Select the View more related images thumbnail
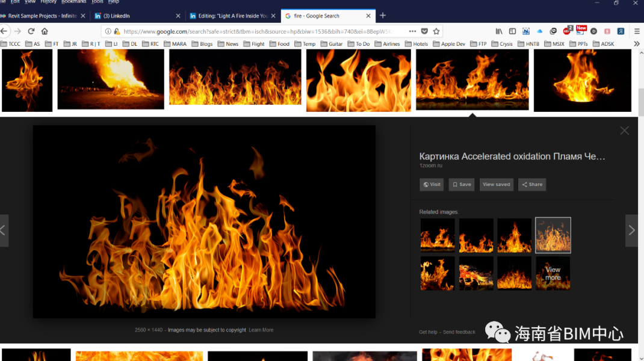644x361 pixels. [x=553, y=274]
